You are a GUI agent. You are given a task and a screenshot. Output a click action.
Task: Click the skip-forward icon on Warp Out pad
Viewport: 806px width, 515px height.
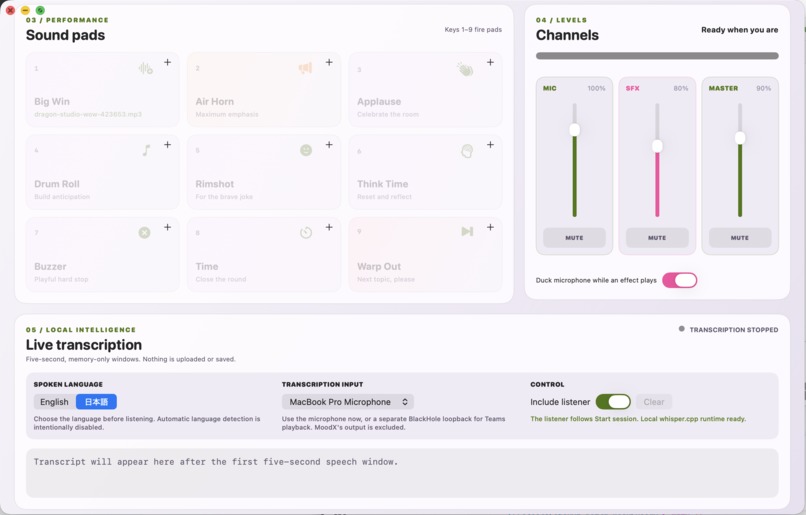click(467, 232)
